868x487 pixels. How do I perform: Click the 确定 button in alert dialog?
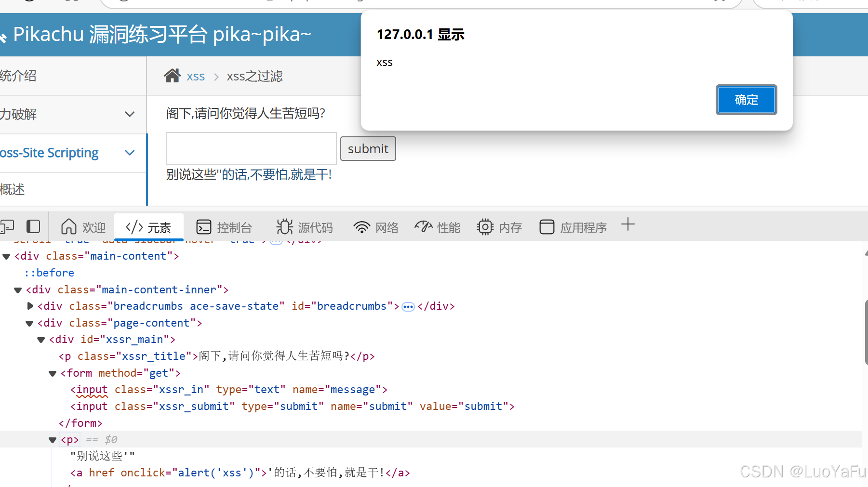pos(746,100)
